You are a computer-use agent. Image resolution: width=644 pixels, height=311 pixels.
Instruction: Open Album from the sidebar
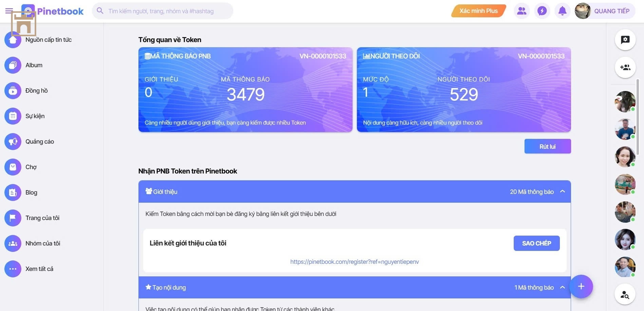[x=34, y=65]
